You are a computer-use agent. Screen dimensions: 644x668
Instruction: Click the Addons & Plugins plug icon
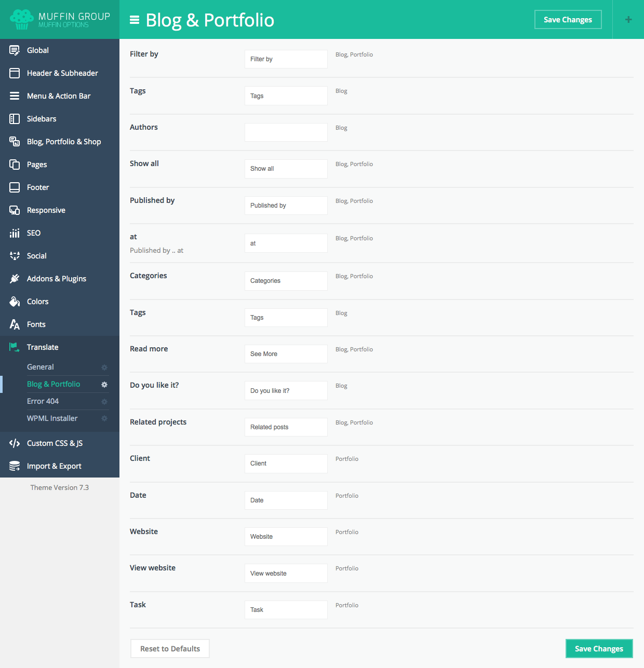coord(15,279)
